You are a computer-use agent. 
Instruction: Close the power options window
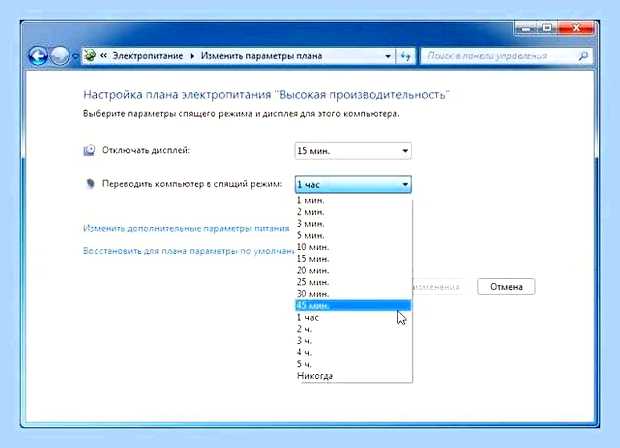[576, 28]
